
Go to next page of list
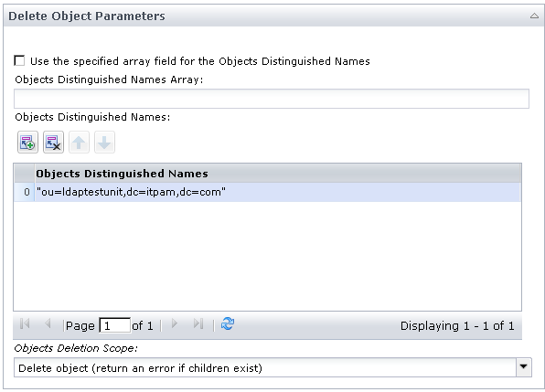tap(175, 324)
